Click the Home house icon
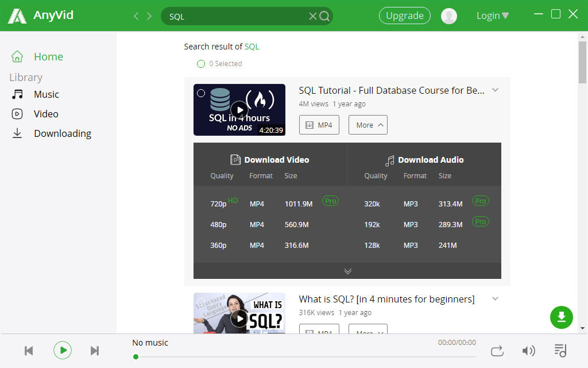The image size is (588, 368). (17, 56)
